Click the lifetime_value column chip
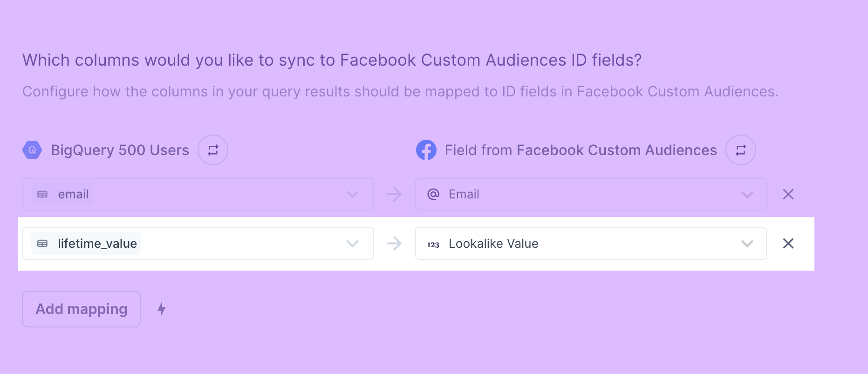This screenshot has height=374, width=868. (86, 244)
